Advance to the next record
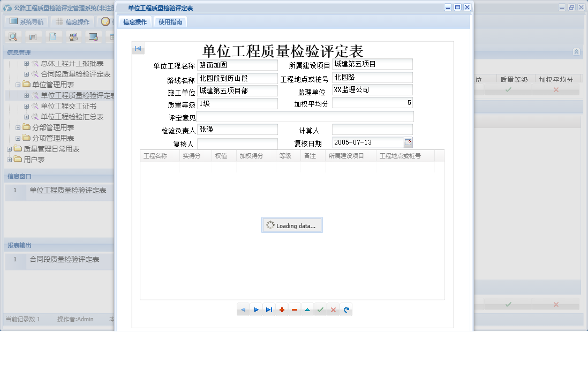Screen dimensions: 588x370 (257, 309)
